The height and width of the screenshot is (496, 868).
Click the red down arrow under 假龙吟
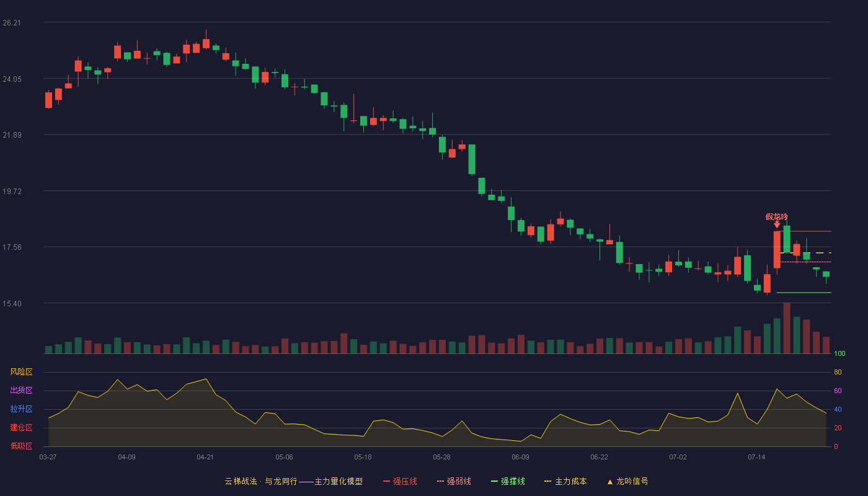point(777,225)
